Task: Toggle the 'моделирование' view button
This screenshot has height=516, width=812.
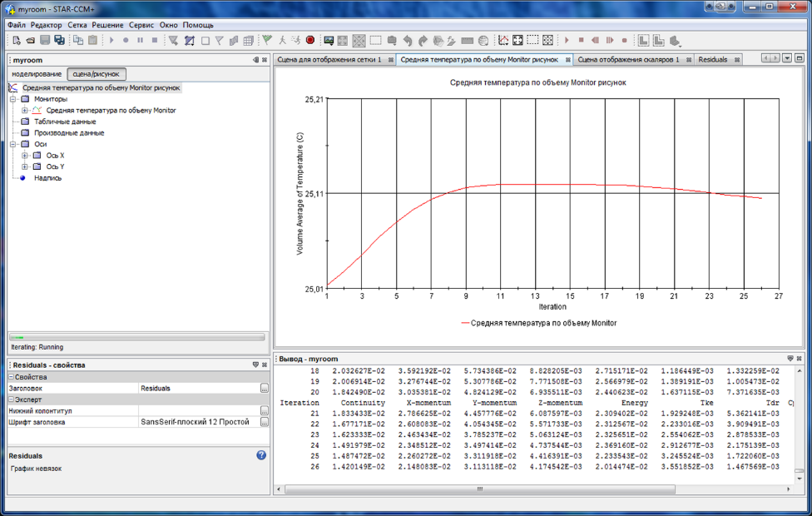Action: point(37,74)
